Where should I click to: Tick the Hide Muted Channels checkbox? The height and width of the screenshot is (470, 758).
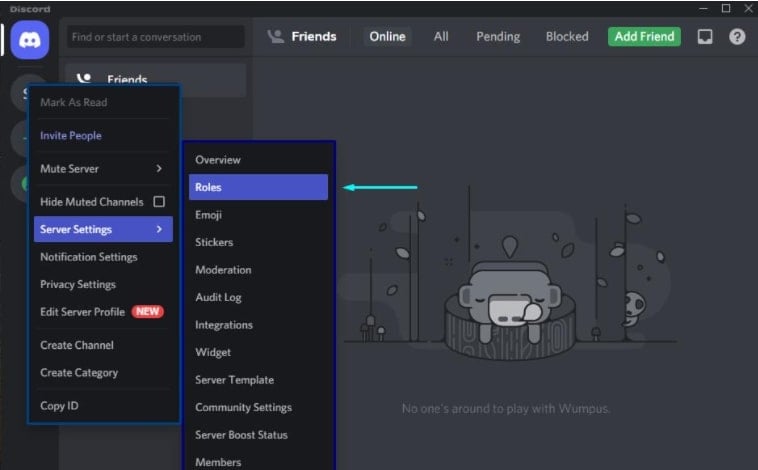point(159,202)
